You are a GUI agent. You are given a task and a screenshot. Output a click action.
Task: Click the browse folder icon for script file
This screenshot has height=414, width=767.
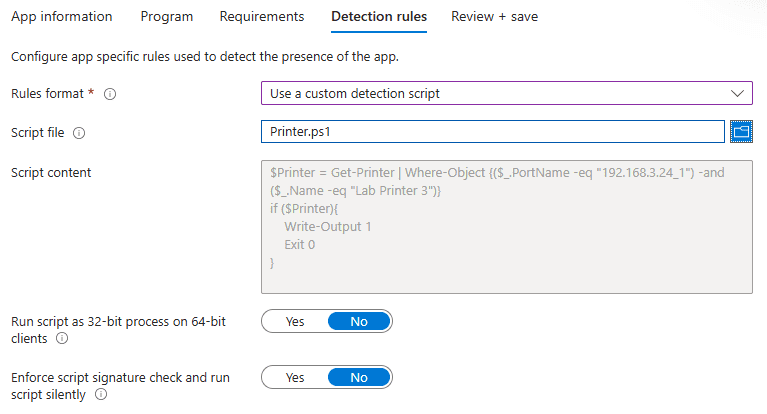click(741, 132)
